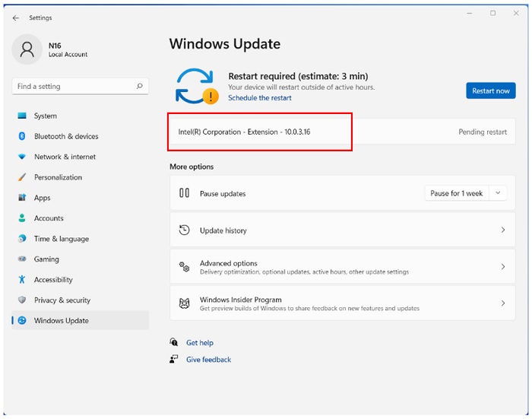Go to Accounts settings
The height and width of the screenshot is (419, 532).
pyautogui.click(x=80, y=218)
